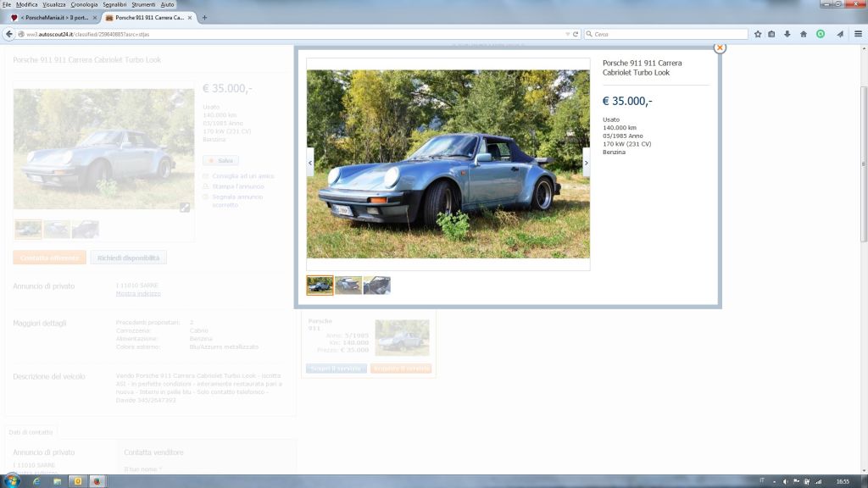The height and width of the screenshot is (488, 868).
Task: Click Consiglia ad un amico link
Action: coord(243,176)
